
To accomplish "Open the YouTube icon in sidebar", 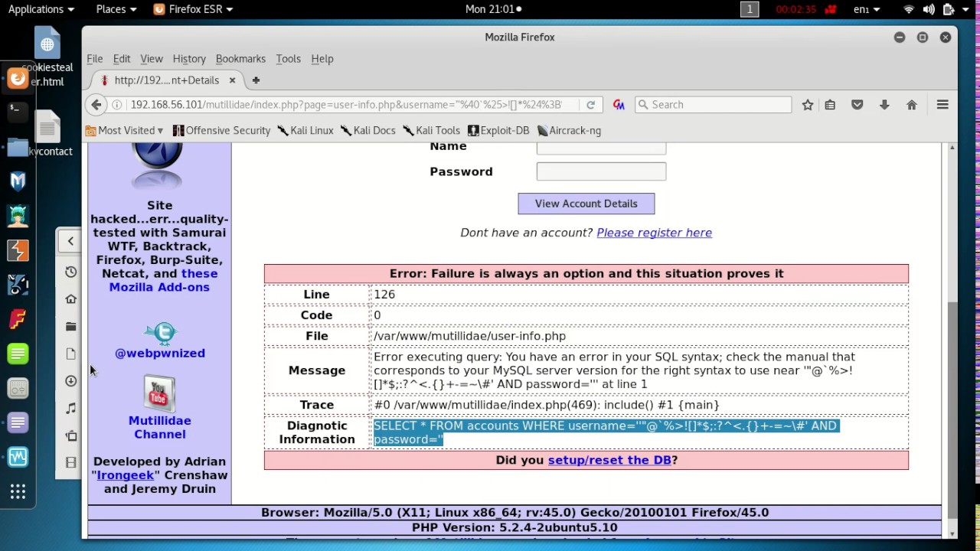I will pyautogui.click(x=159, y=393).
